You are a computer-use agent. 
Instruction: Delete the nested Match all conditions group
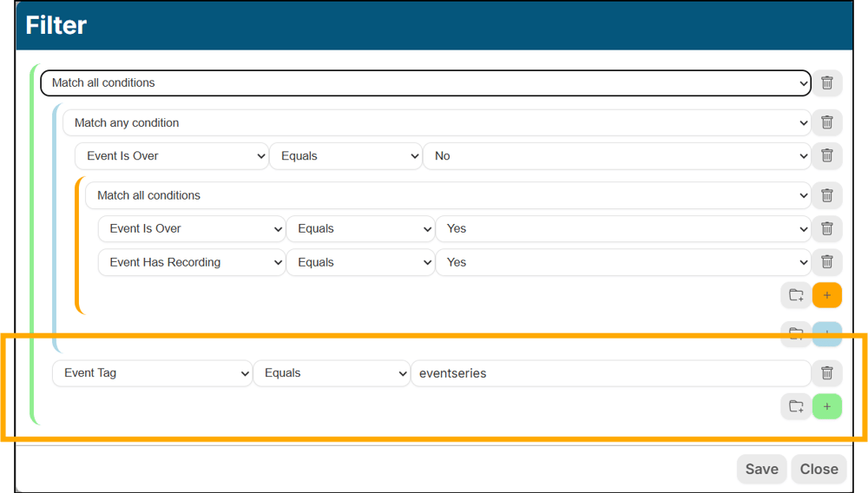(x=827, y=195)
